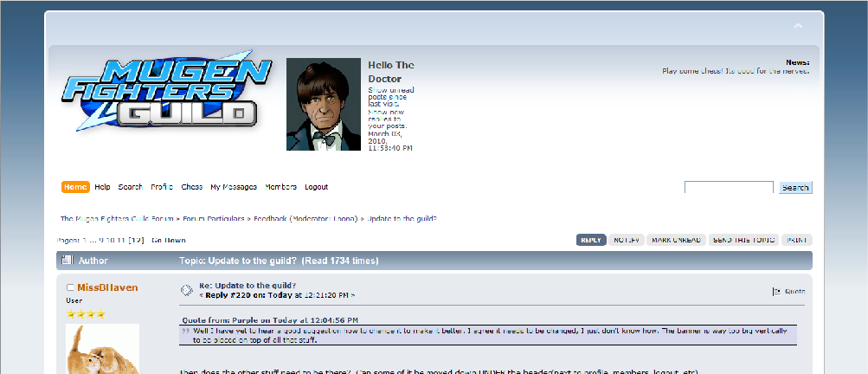
Task: Click MissBHaven's gold star rank
Action: 86,314
